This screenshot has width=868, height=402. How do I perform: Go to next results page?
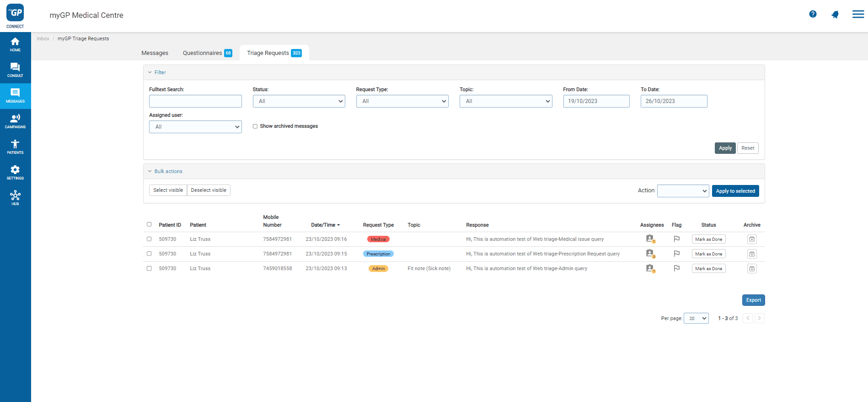(760, 318)
